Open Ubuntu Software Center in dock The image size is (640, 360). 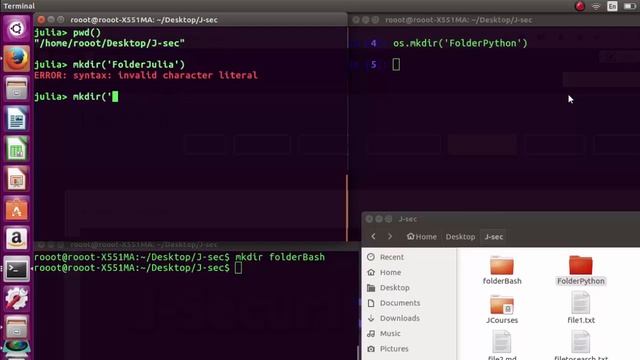pyautogui.click(x=16, y=209)
